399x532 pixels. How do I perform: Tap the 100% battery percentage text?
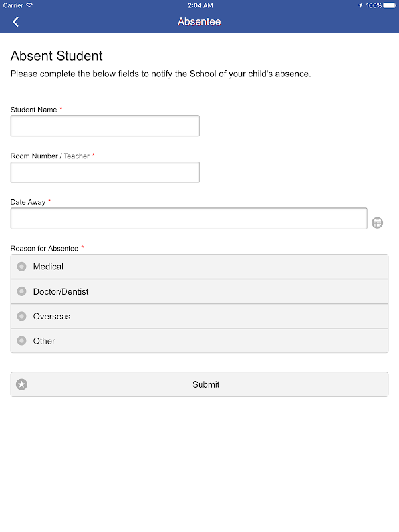pyautogui.click(x=374, y=5)
